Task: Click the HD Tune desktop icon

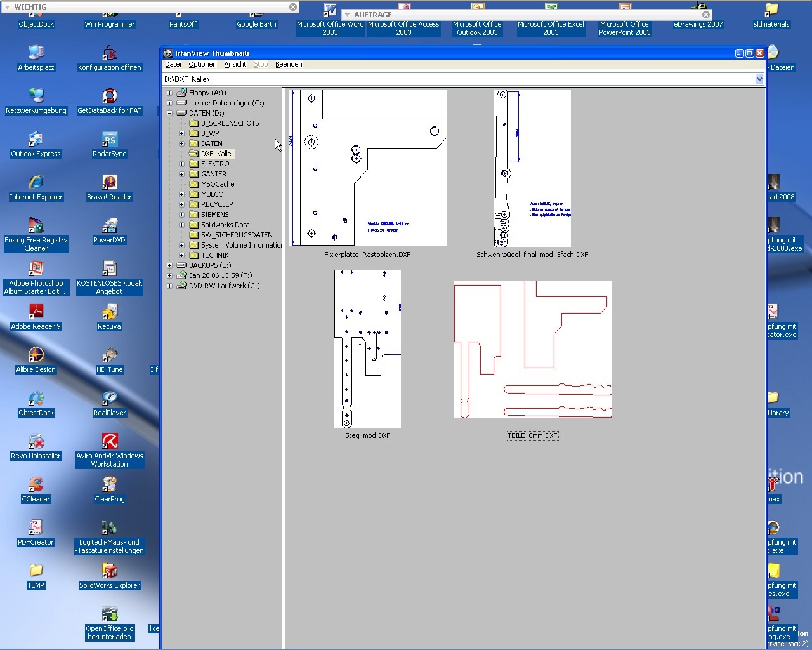Action: 109,355
